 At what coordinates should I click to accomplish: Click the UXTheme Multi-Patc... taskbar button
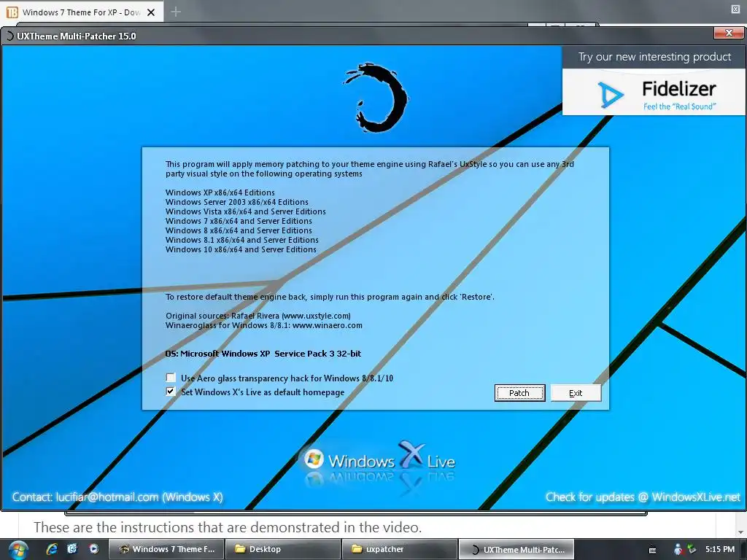click(x=516, y=549)
